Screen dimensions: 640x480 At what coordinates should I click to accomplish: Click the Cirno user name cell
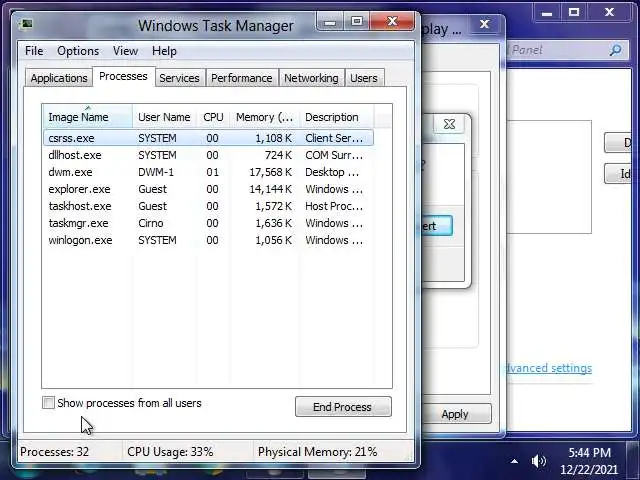click(x=151, y=223)
